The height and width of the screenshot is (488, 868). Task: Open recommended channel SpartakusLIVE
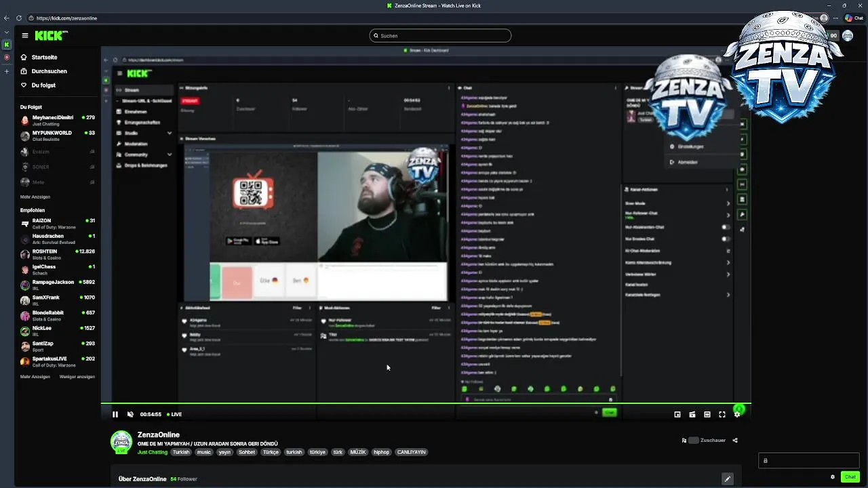coord(58,362)
